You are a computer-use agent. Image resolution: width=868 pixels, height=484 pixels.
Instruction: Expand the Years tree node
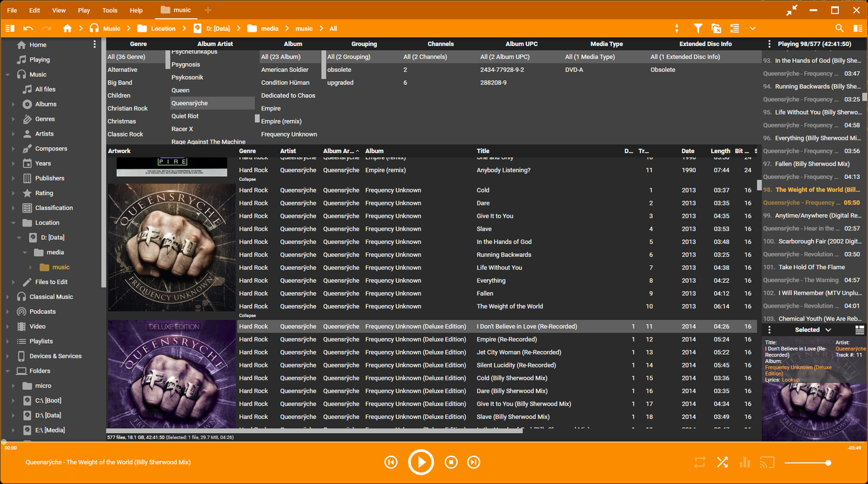[13, 163]
